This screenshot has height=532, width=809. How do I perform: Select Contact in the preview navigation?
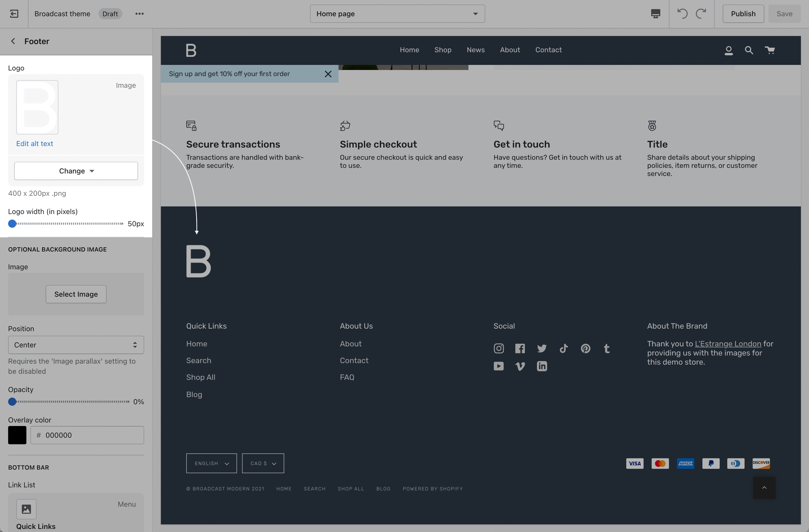[548, 50]
